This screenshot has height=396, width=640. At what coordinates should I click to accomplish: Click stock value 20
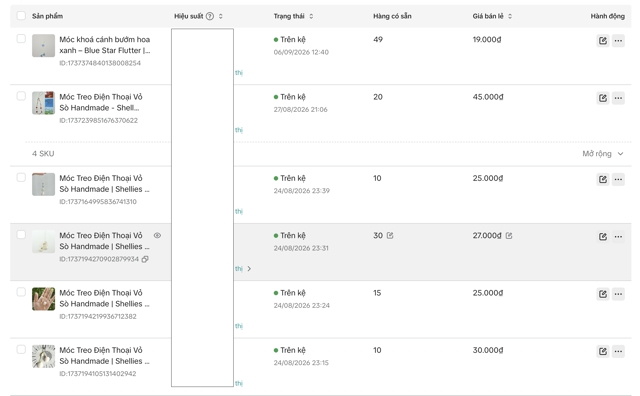(x=378, y=97)
